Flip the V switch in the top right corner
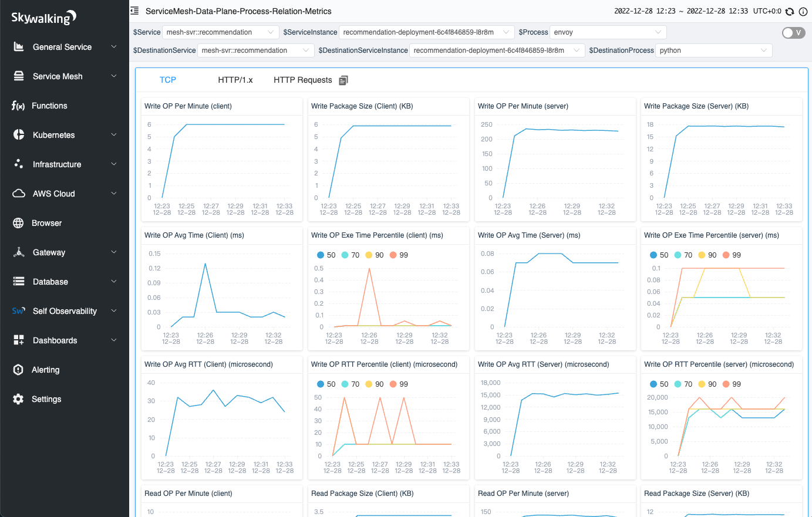Image resolution: width=812 pixels, height=517 pixels. click(793, 33)
